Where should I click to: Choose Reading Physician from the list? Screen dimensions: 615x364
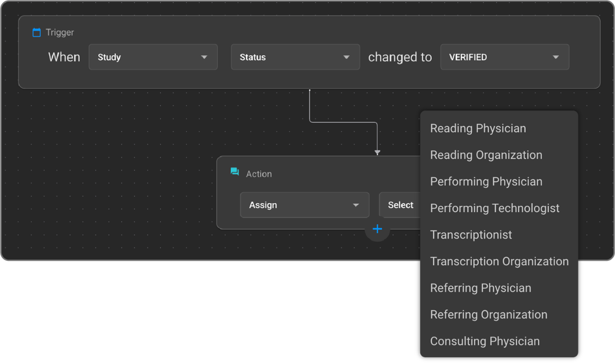point(478,128)
